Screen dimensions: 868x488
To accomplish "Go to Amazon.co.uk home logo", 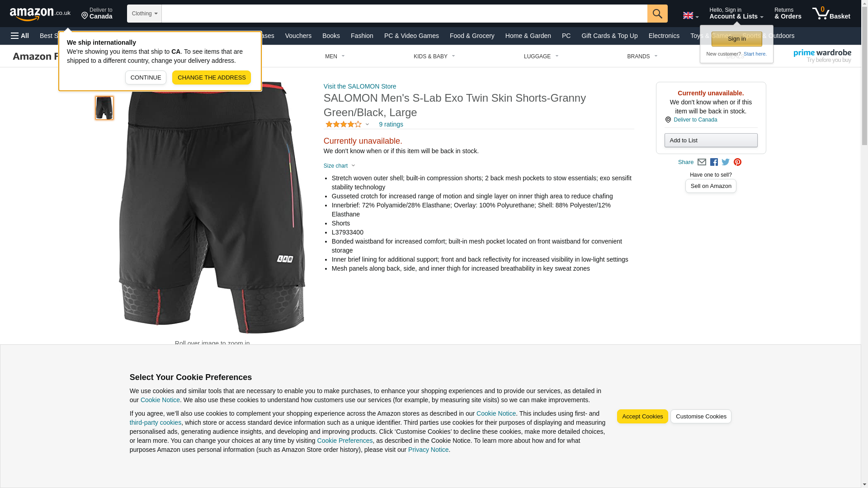I will (x=40, y=14).
